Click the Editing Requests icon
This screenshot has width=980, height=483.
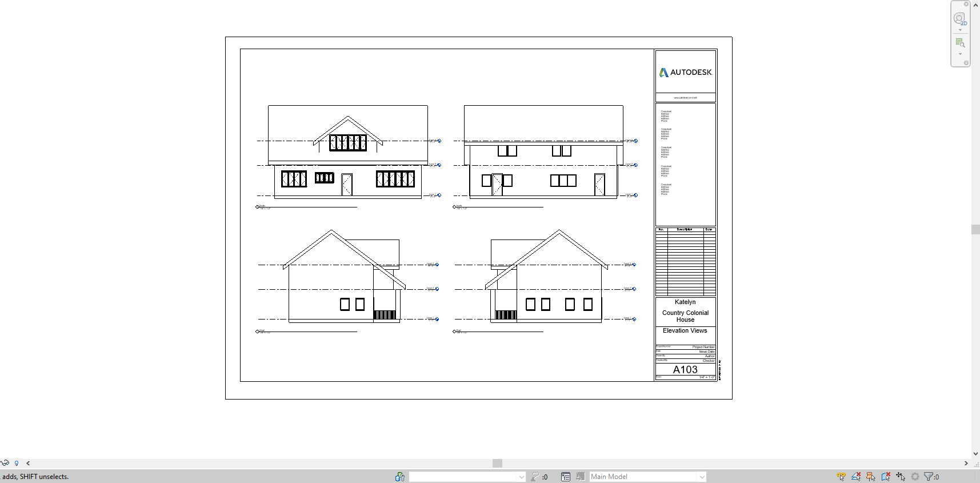click(x=535, y=477)
